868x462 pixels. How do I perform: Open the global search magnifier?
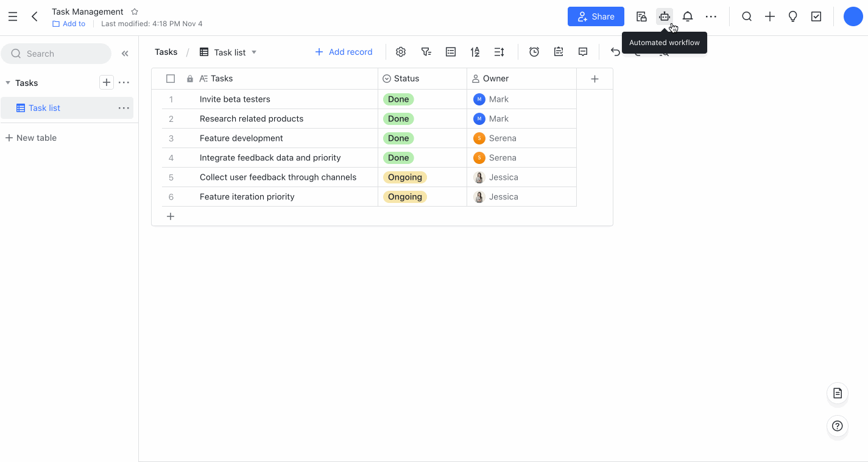746,16
